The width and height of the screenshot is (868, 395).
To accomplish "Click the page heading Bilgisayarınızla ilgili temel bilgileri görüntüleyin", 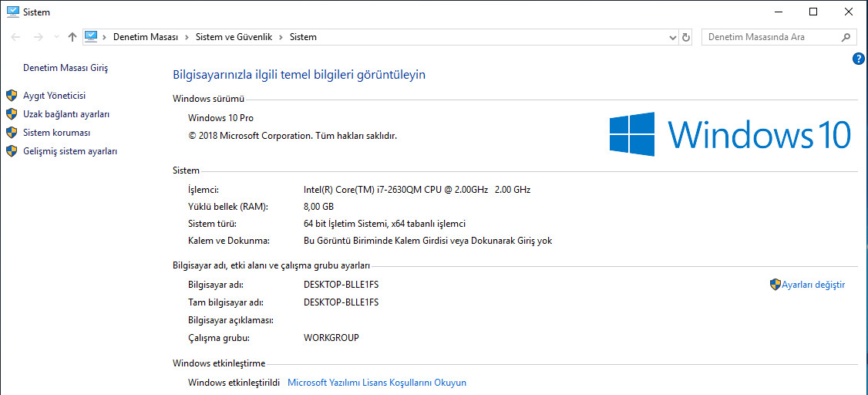I will (299, 75).
